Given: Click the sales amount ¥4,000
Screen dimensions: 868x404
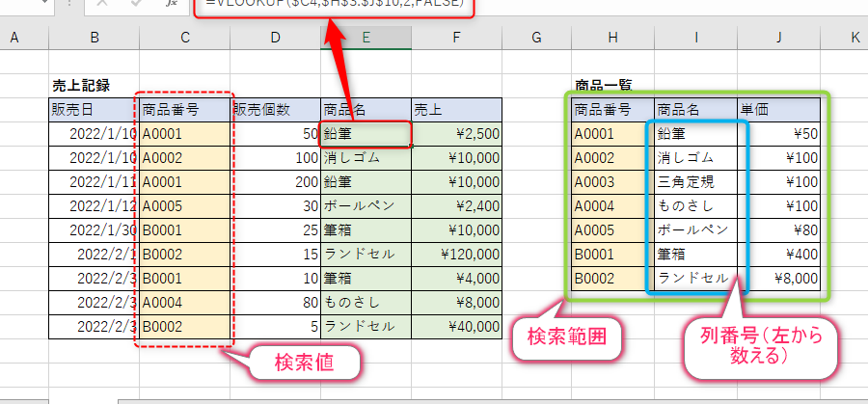Looking at the screenshot, I should (x=457, y=279).
